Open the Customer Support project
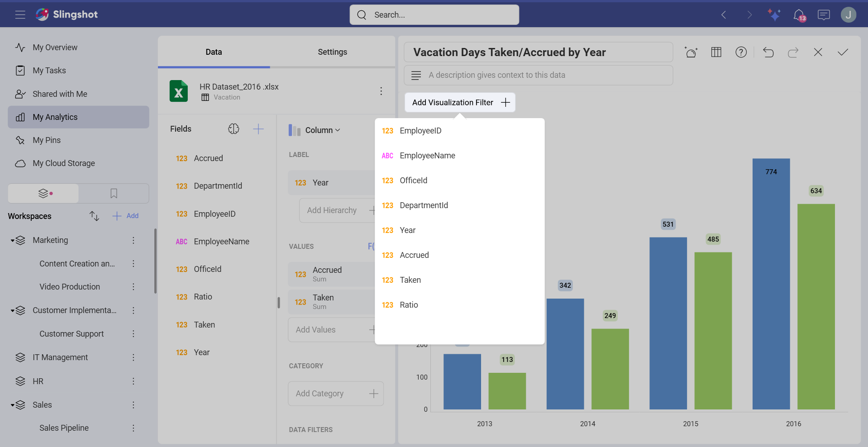 [72, 334]
